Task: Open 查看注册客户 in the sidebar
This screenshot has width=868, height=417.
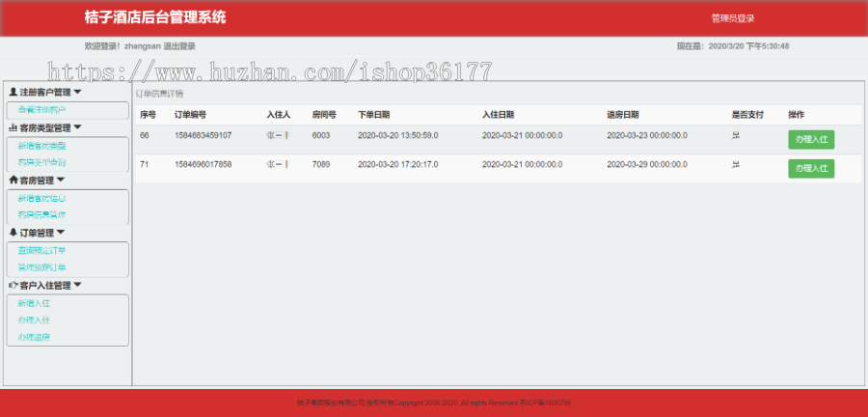Action: pyautogui.click(x=42, y=110)
